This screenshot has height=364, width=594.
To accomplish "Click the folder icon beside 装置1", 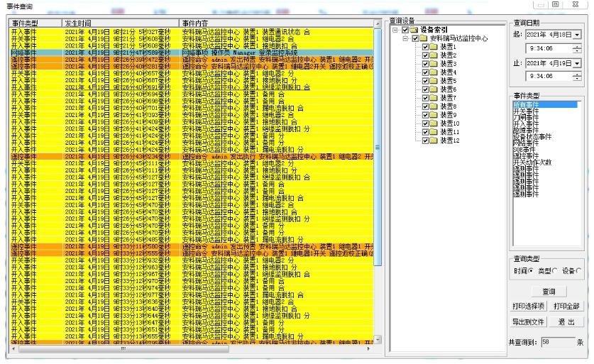I will point(434,47).
